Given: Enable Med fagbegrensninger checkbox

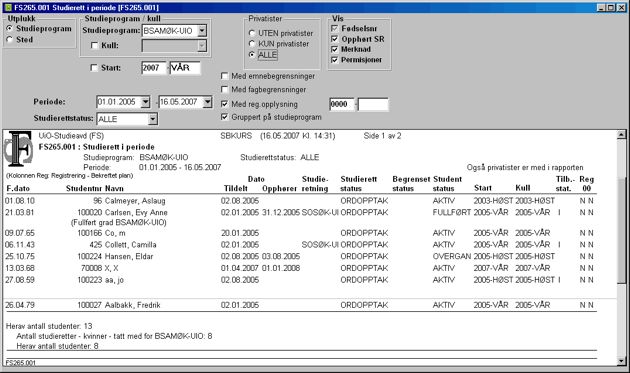Looking at the screenshot, I should tap(224, 89).
